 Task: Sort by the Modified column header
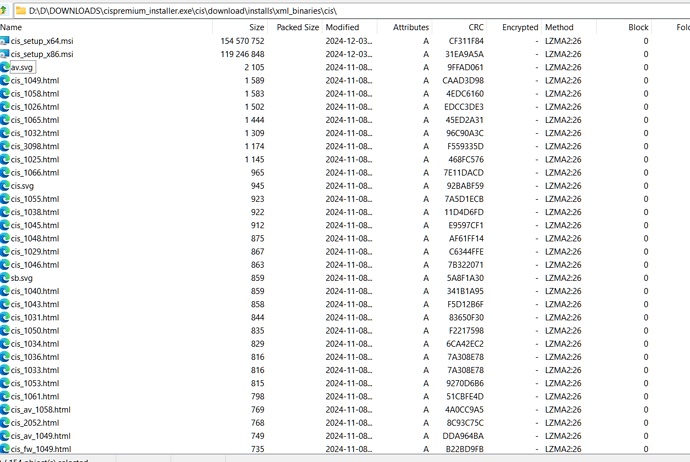point(350,27)
